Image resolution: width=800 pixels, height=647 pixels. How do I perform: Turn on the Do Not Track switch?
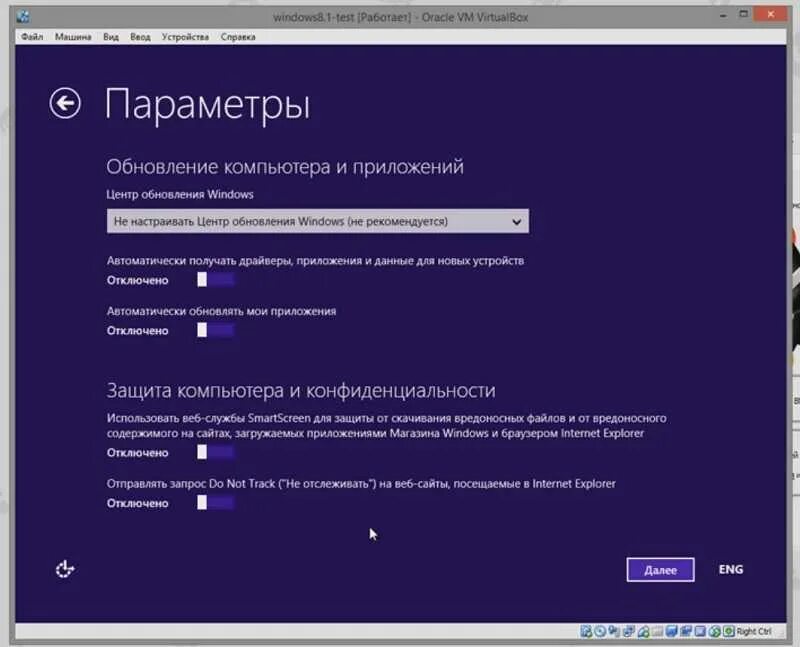tap(215, 503)
